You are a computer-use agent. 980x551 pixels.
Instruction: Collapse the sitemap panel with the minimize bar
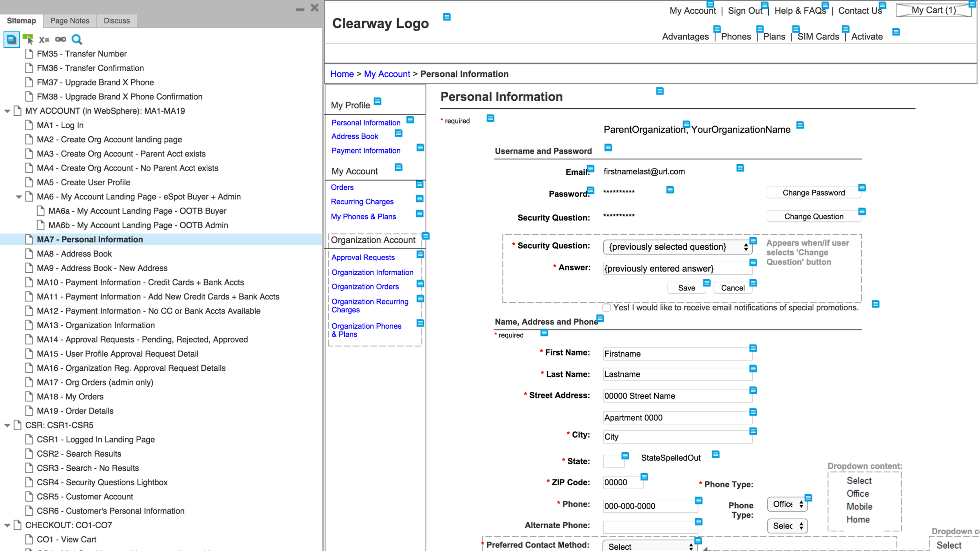coord(300,9)
